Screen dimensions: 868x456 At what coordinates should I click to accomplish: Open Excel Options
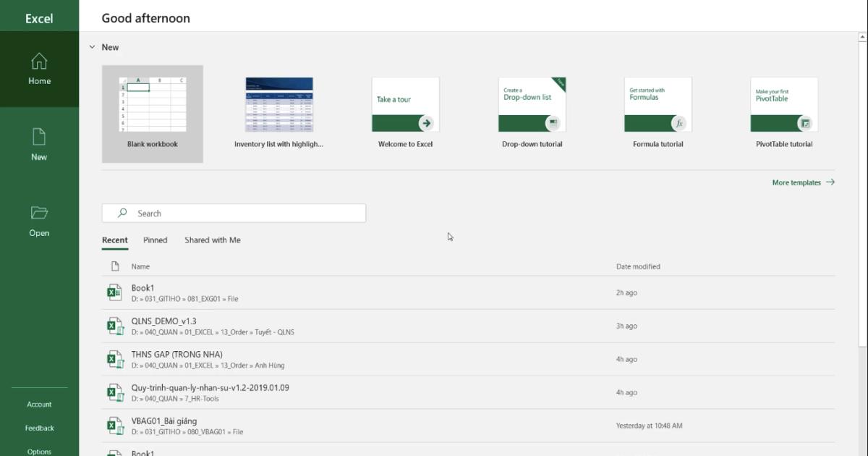coord(39,451)
